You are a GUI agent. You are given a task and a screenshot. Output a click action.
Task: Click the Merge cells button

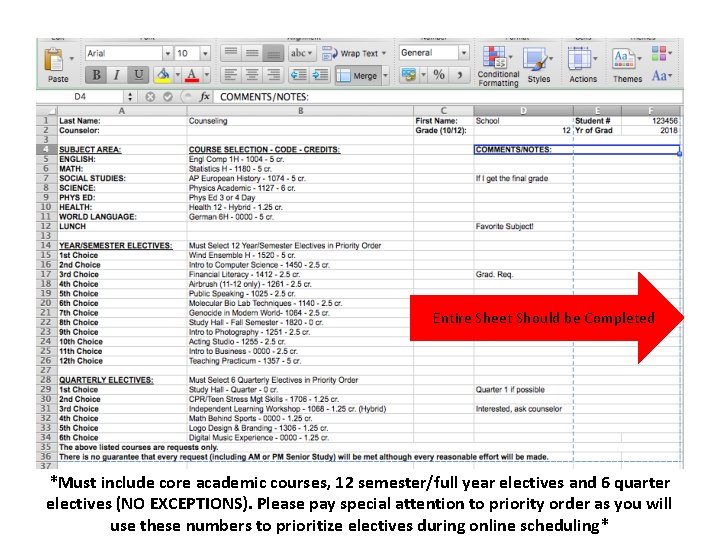click(358, 75)
